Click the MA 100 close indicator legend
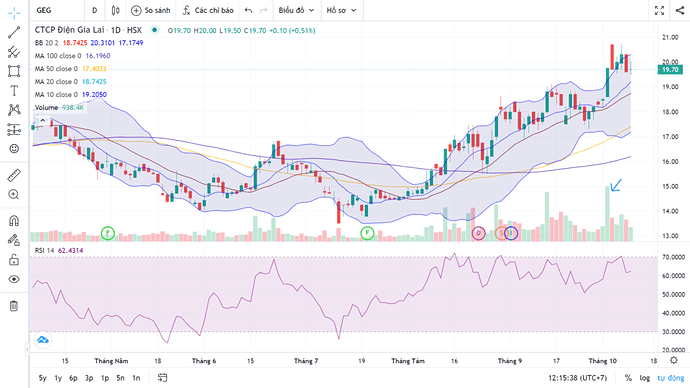Viewport: 690px width, 388px height. point(58,56)
